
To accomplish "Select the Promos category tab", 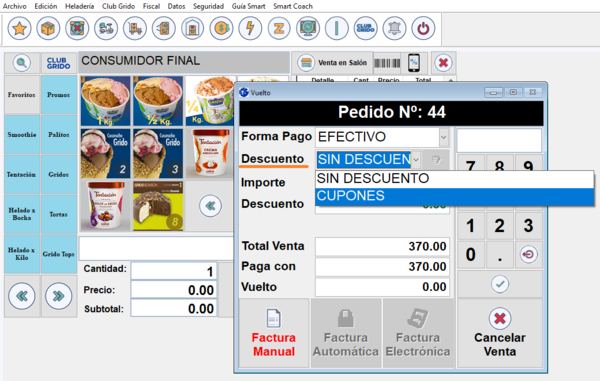I will pyautogui.click(x=59, y=94).
